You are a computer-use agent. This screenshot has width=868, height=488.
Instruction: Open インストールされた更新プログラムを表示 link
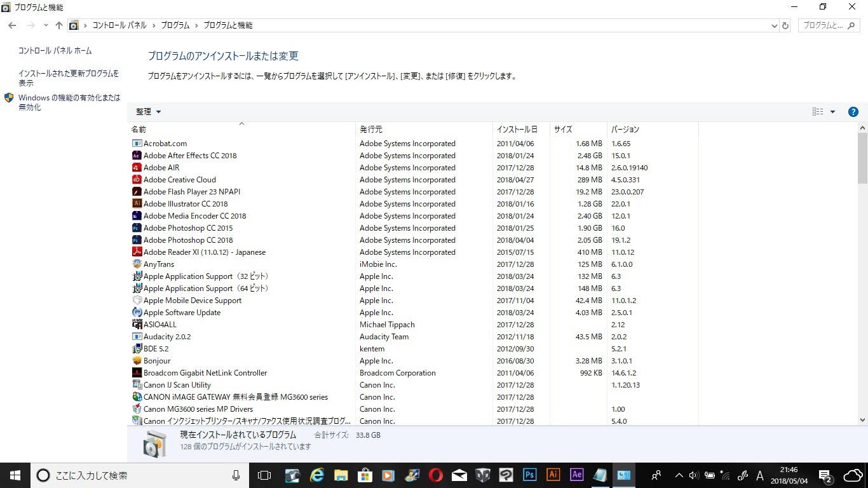[x=69, y=78]
